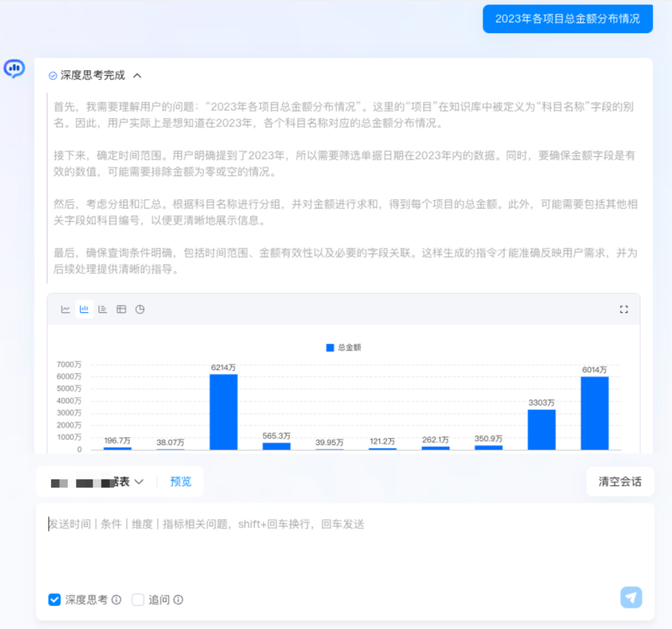Image resolution: width=672 pixels, height=629 pixels.
Task: Click the 3303万 bar in chart
Action: coord(541,430)
